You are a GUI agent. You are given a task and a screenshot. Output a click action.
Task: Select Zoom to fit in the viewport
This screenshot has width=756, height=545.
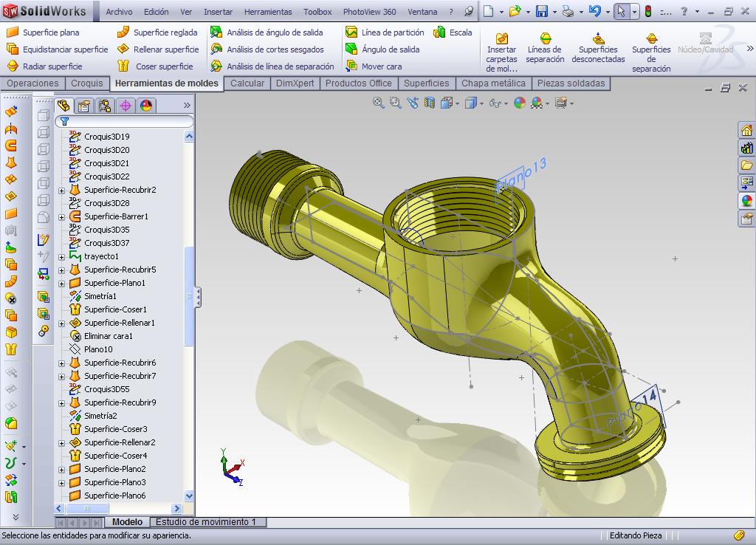[377, 103]
